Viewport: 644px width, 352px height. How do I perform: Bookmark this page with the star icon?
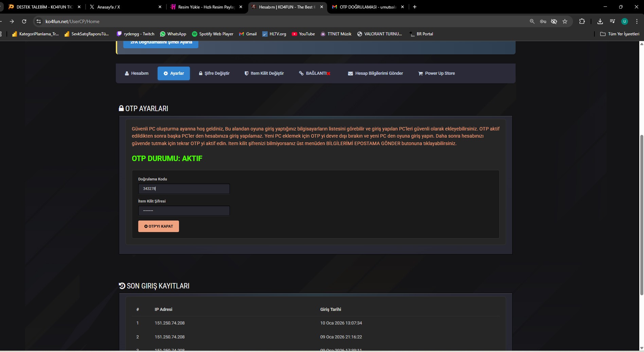[565, 21]
